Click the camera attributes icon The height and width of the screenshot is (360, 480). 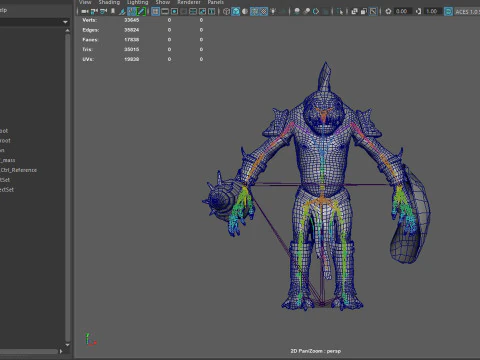[x=104, y=11]
